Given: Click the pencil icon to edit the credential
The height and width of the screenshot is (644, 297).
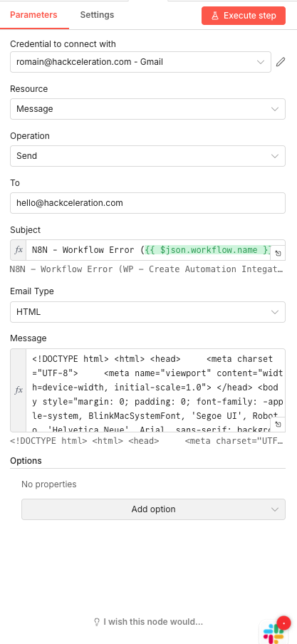Looking at the screenshot, I should pos(280,62).
